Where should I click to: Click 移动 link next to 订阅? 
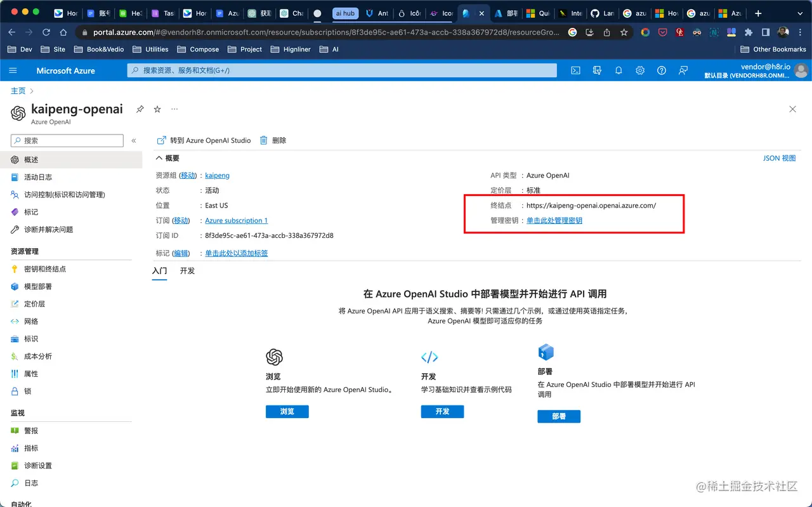pos(181,221)
